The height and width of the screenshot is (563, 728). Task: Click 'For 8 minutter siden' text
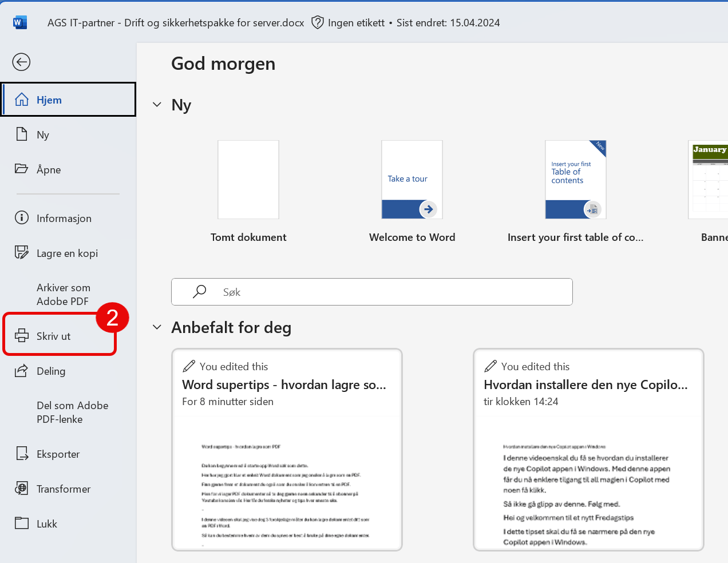tap(228, 402)
